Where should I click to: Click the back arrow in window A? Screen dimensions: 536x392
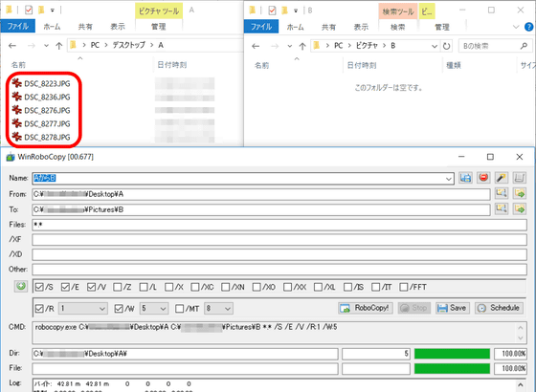(x=12, y=46)
